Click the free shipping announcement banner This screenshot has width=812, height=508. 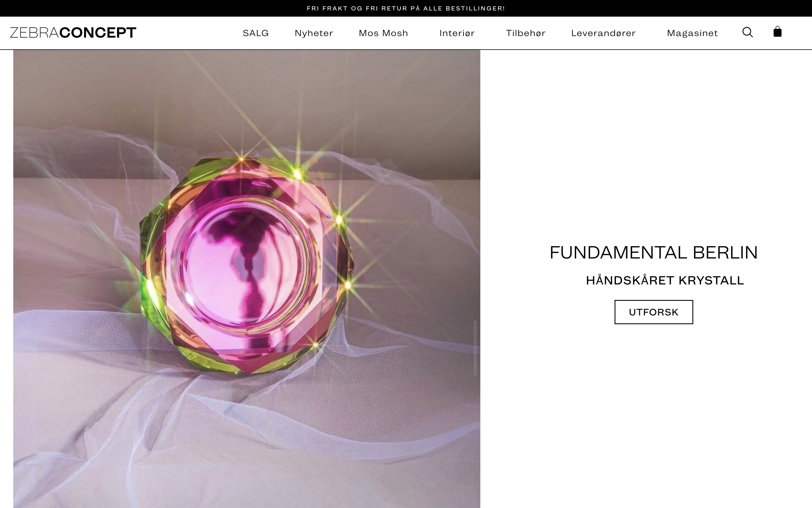[406, 8]
